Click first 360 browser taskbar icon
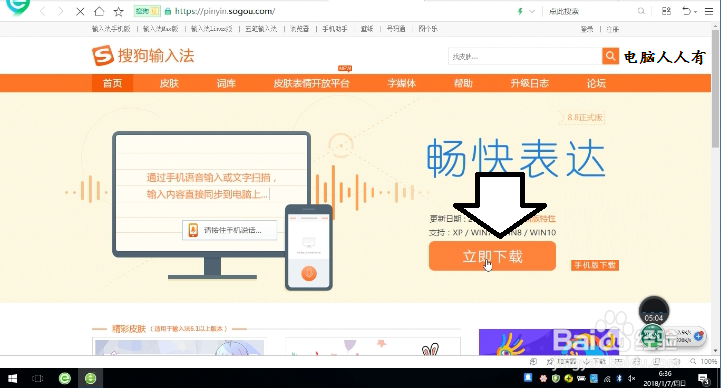The width and height of the screenshot is (721, 388). pos(65,378)
